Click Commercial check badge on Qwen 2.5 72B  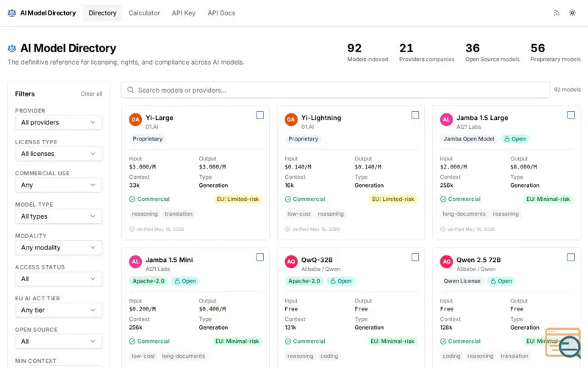pyautogui.click(x=461, y=342)
